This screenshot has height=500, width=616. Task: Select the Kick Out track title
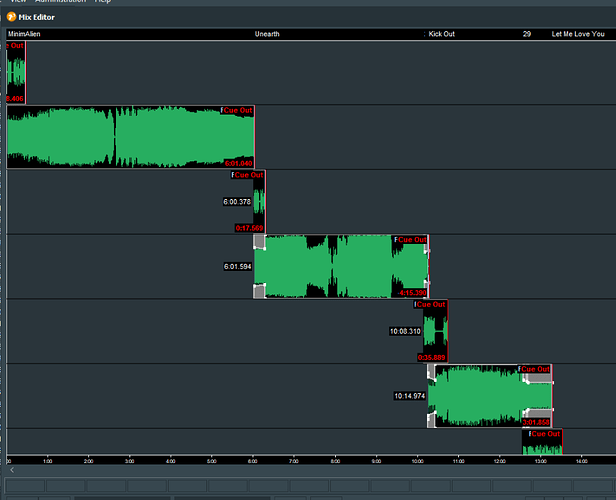[442, 34]
